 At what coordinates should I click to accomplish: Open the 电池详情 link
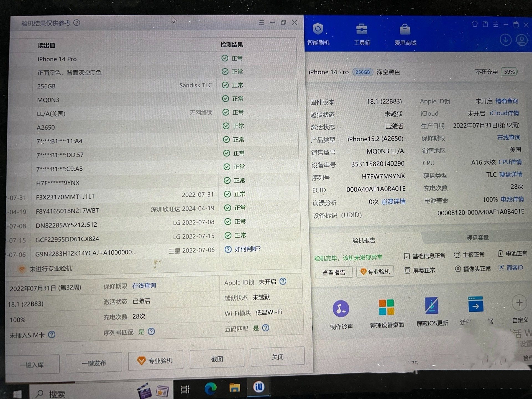(512, 199)
